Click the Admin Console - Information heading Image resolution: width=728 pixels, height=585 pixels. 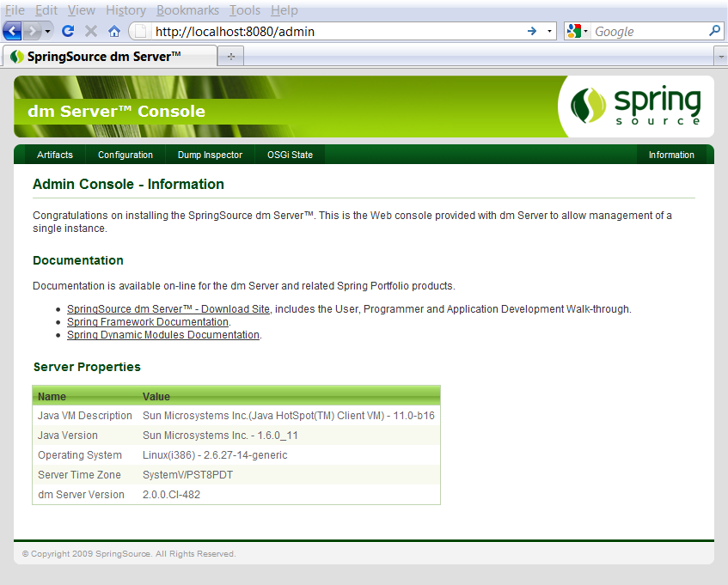(128, 184)
